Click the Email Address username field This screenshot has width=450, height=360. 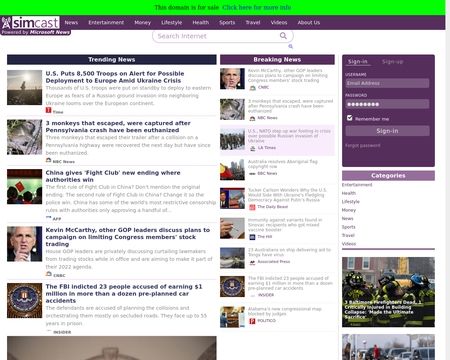tap(387, 83)
